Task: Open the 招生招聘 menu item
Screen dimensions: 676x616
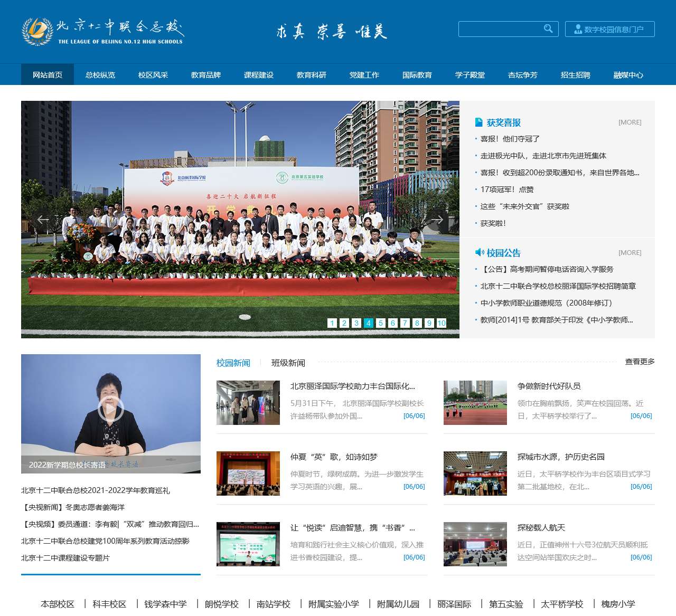Action: 574,74
